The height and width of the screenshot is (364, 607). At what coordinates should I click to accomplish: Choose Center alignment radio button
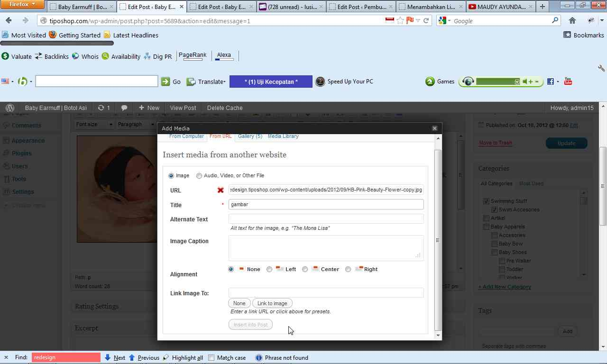pos(305,269)
